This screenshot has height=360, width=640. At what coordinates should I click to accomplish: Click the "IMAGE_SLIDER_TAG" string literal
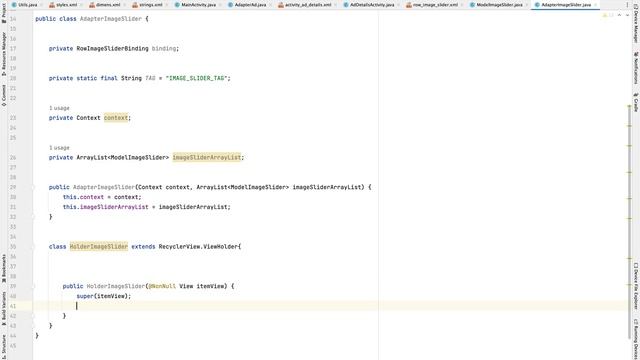pos(196,78)
